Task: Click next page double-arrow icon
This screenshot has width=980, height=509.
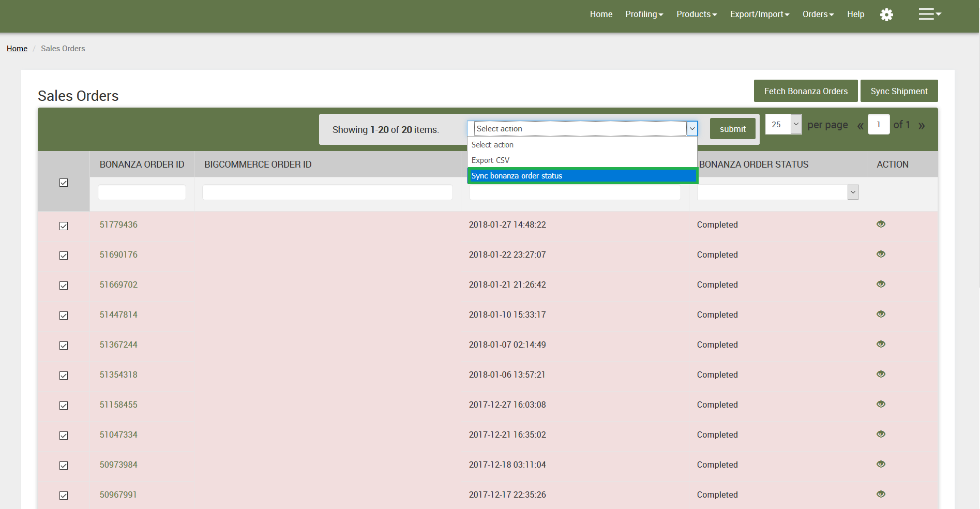Action: point(921,126)
